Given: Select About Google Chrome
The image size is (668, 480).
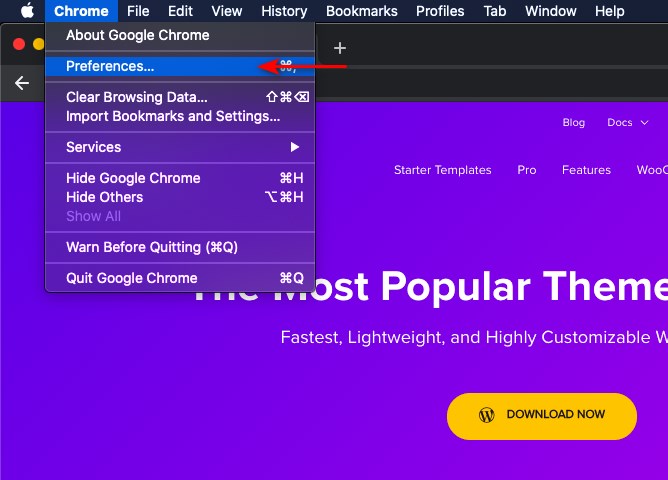Looking at the screenshot, I should coord(180,35).
